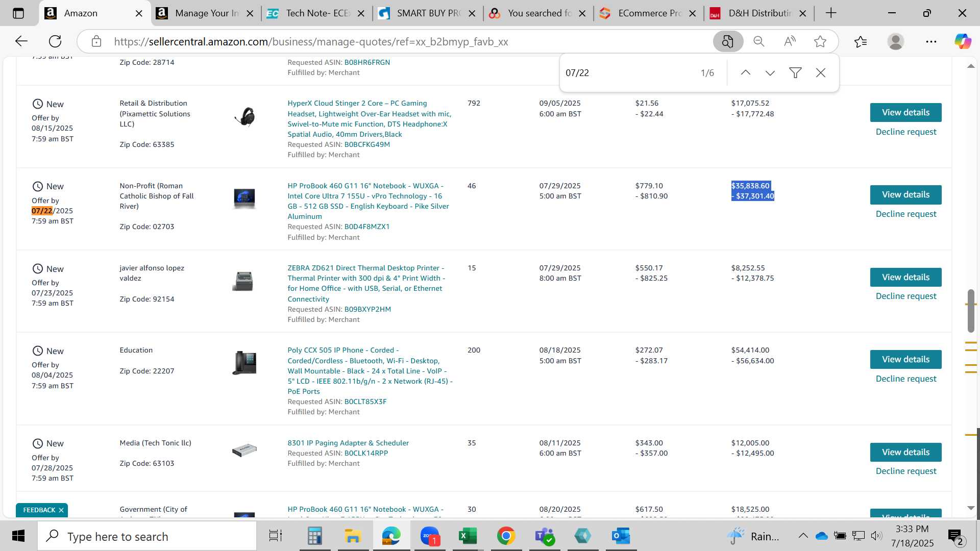This screenshot has width=980, height=551.
Task: Open Outlook from the taskbar
Action: click(621, 536)
